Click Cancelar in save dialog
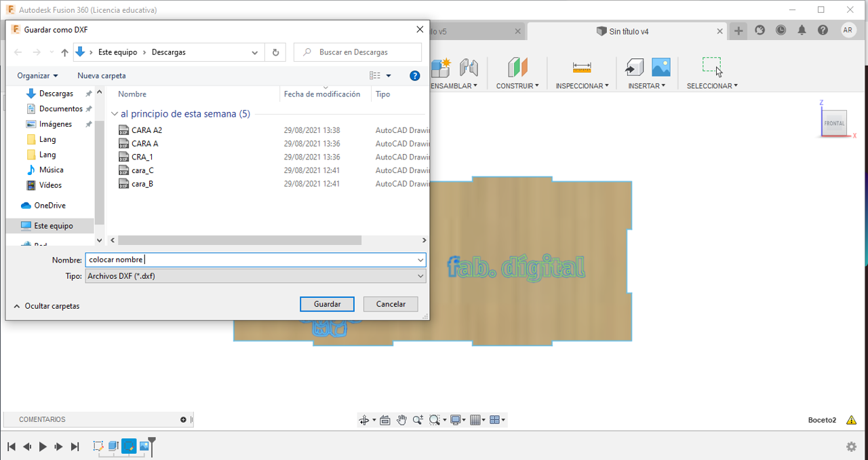This screenshot has height=460, width=868. [x=391, y=304]
